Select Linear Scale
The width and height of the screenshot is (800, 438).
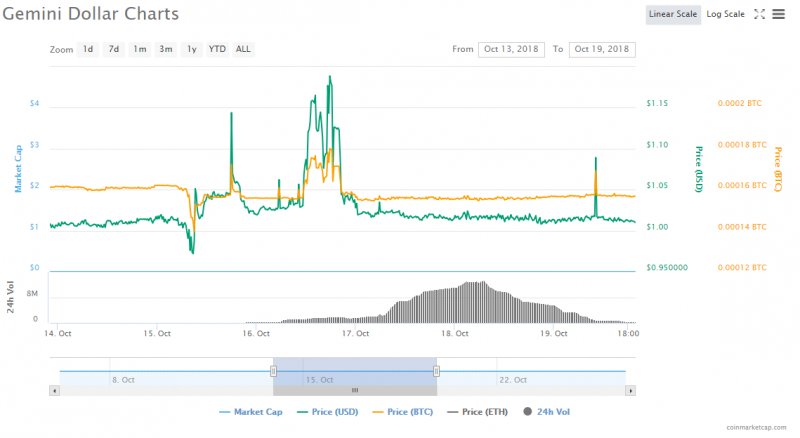click(673, 14)
